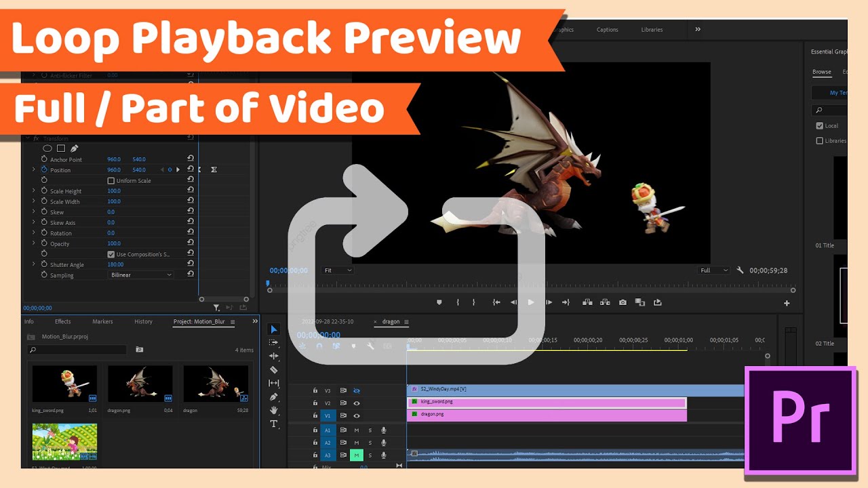Image resolution: width=868 pixels, height=488 pixels.
Task: Select the Pen tool in the timeline toolbar
Action: [x=274, y=396]
